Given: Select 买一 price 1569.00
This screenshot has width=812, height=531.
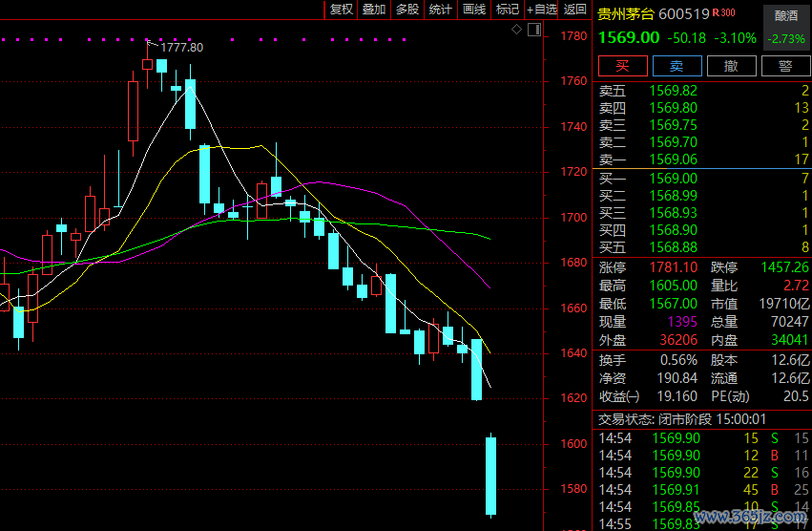Looking at the screenshot, I should pos(674,179).
